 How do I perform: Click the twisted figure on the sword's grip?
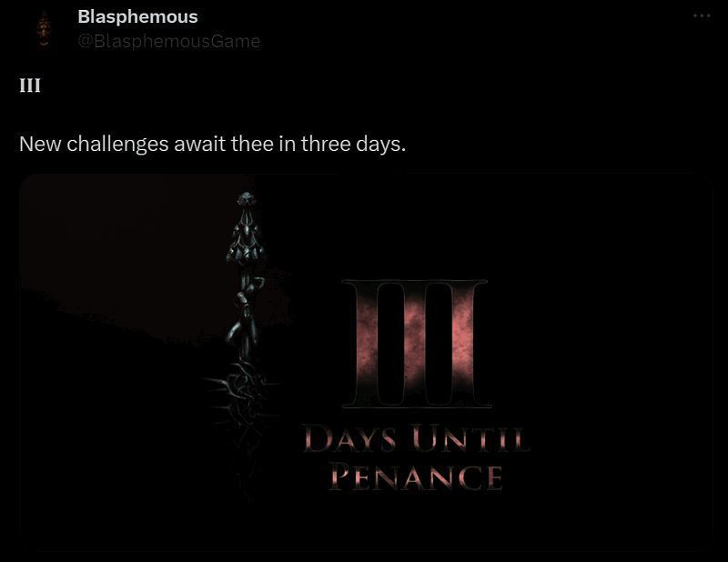pos(245,316)
